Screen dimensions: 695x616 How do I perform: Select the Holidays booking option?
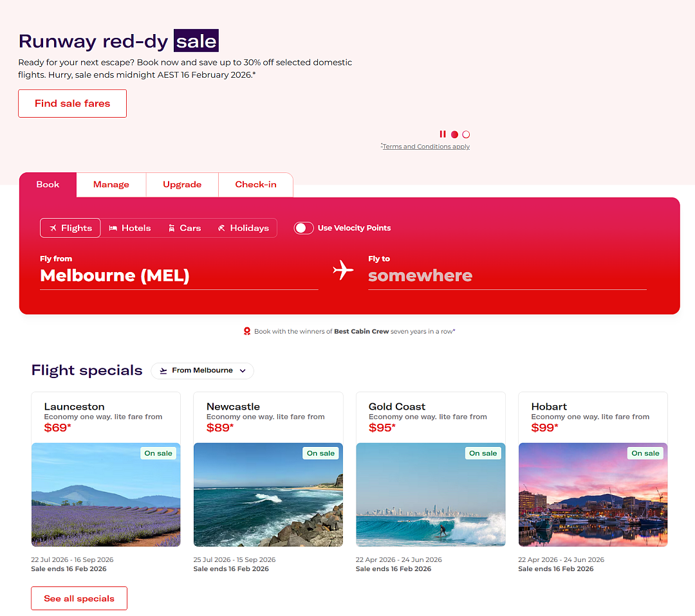coord(243,228)
